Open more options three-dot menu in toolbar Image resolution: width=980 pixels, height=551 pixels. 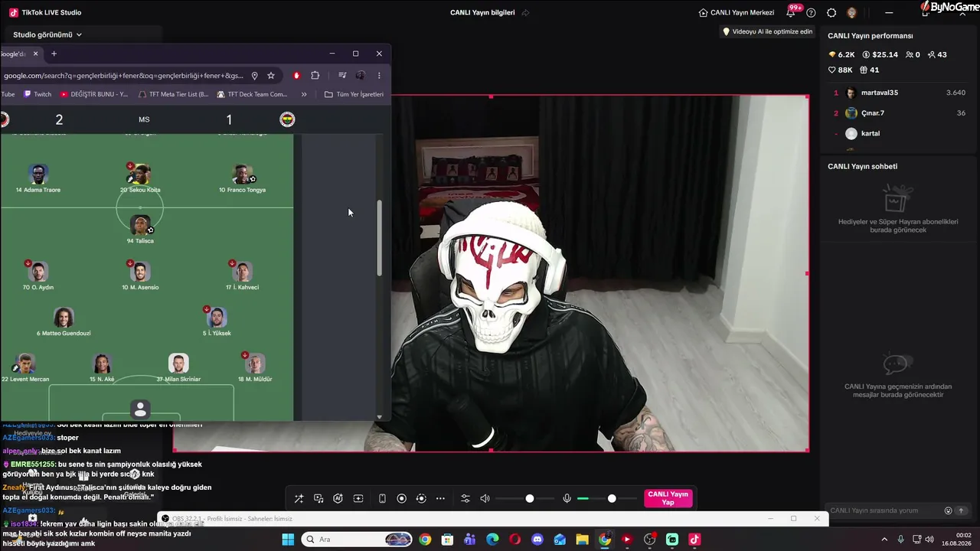coord(440,499)
